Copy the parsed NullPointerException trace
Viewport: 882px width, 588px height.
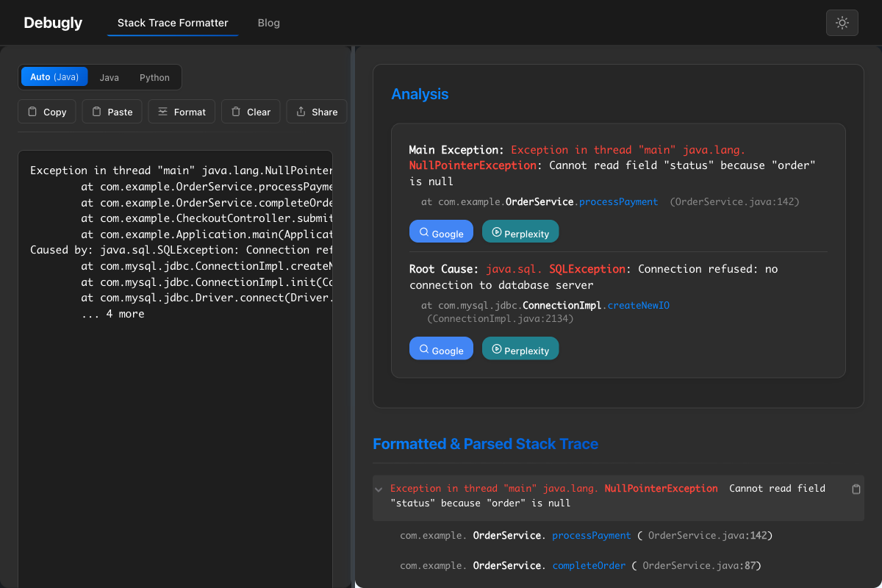pyautogui.click(x=856, y=490)
